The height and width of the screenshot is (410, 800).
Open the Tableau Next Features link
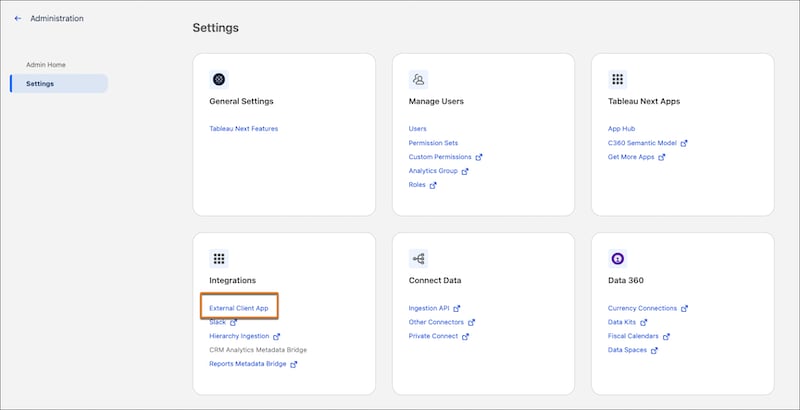pyautogui.click(x=243, y=129)
